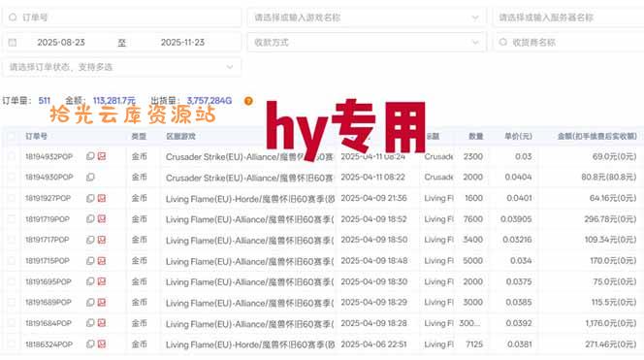The height and width of the screenshot is (360, 644).
Task: Click the orange help question mark icon
Action: point(248,101)
